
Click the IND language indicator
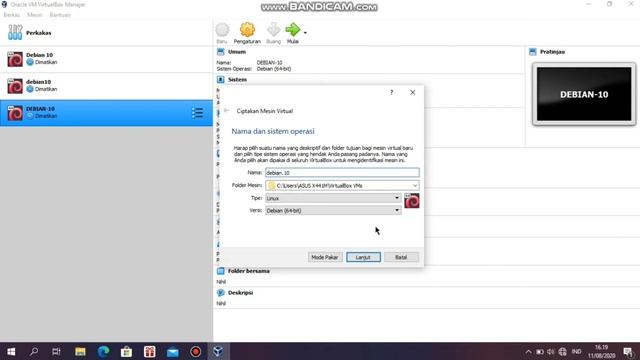pos(576,352)
